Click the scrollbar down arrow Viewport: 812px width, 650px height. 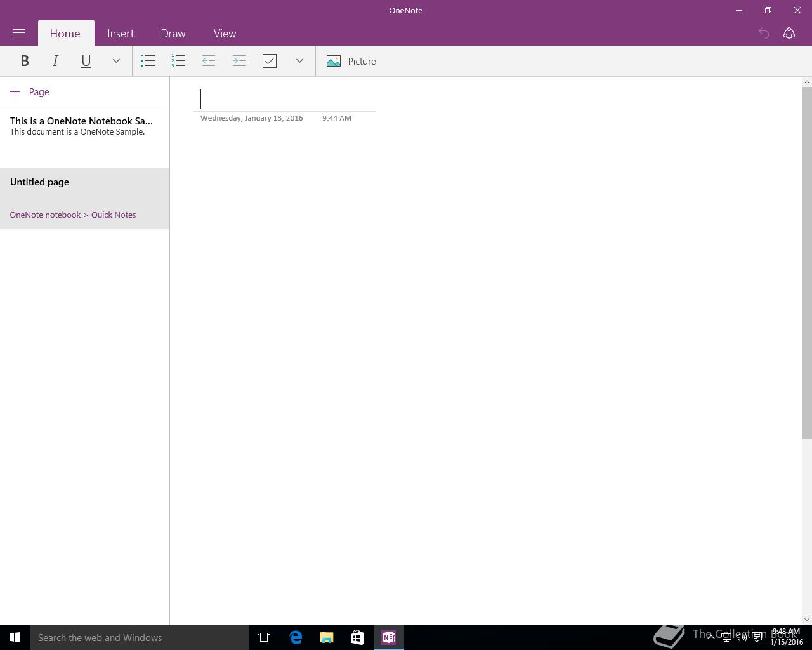pyautogui.click(x=807, y=620)
